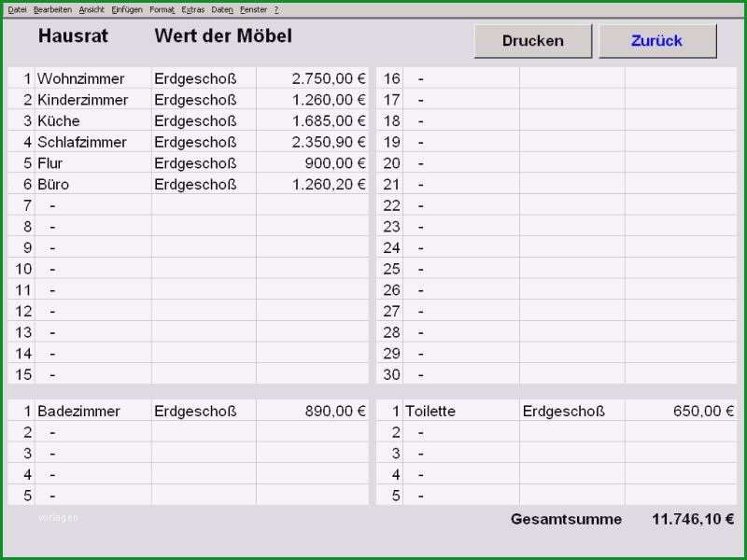Viewport: 747px width, 560px height.
Task: Click Erdgeschoß in the Badezimmer row
Action: point(195,411)
